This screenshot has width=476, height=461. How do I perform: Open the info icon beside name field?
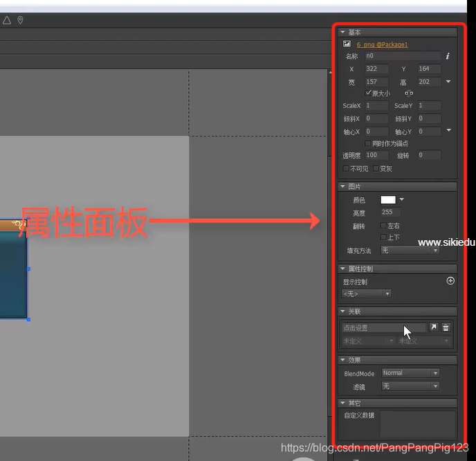[x=448, y=56]
